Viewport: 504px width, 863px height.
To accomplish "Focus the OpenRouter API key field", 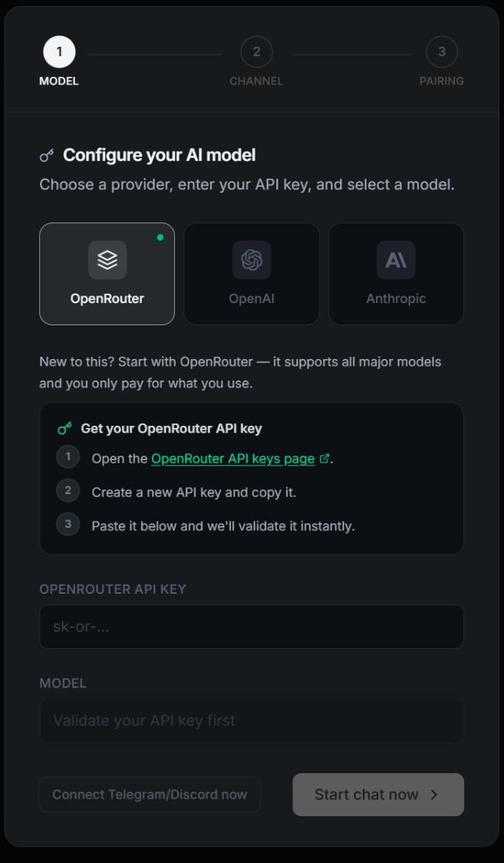I will pyautogui.click(x=252, y=627).
